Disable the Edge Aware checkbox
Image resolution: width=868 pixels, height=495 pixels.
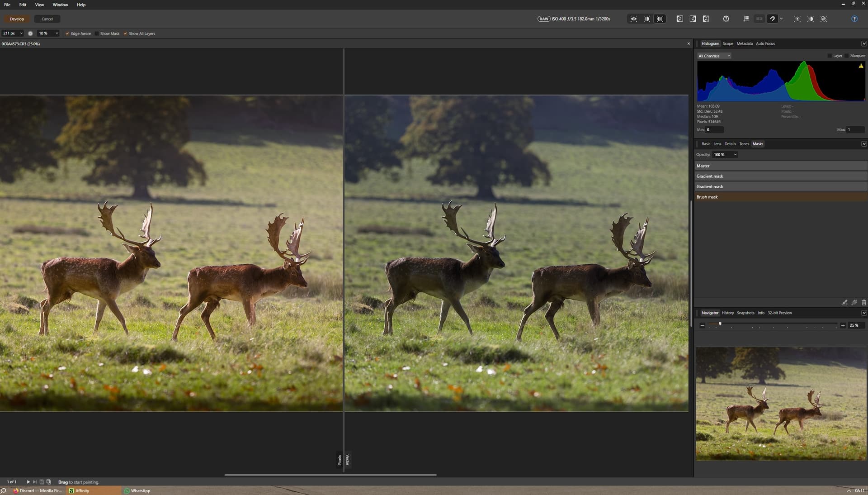67,33
